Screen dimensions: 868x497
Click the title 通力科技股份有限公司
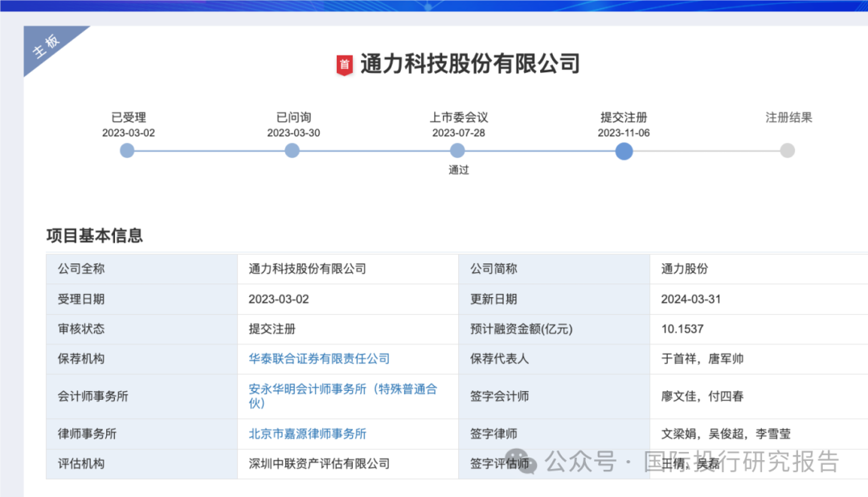pos(470,64)
